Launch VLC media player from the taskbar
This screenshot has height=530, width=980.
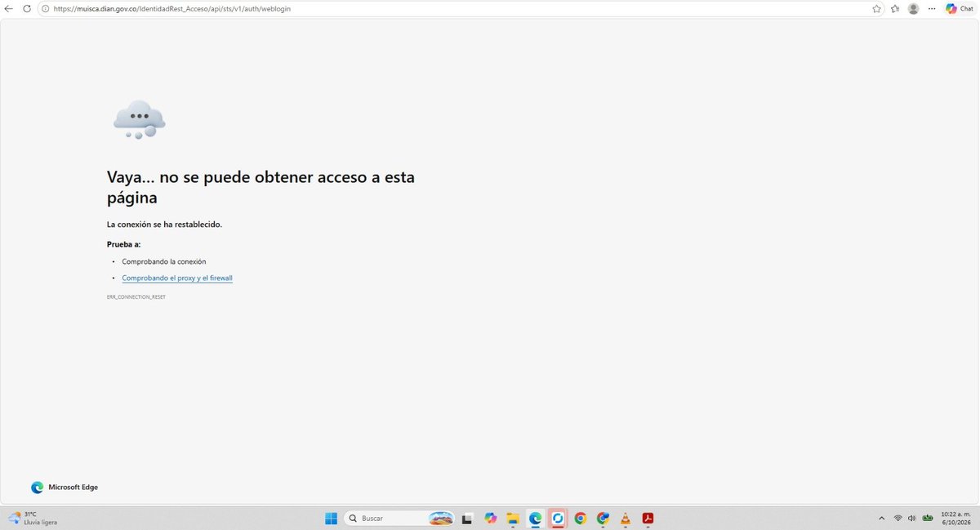(x=626, y=519)
